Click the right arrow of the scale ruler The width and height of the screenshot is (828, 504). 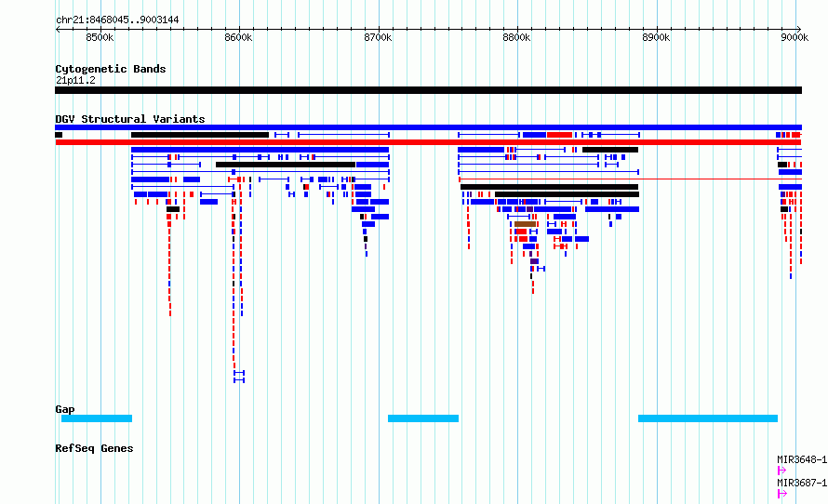[799, 30]
